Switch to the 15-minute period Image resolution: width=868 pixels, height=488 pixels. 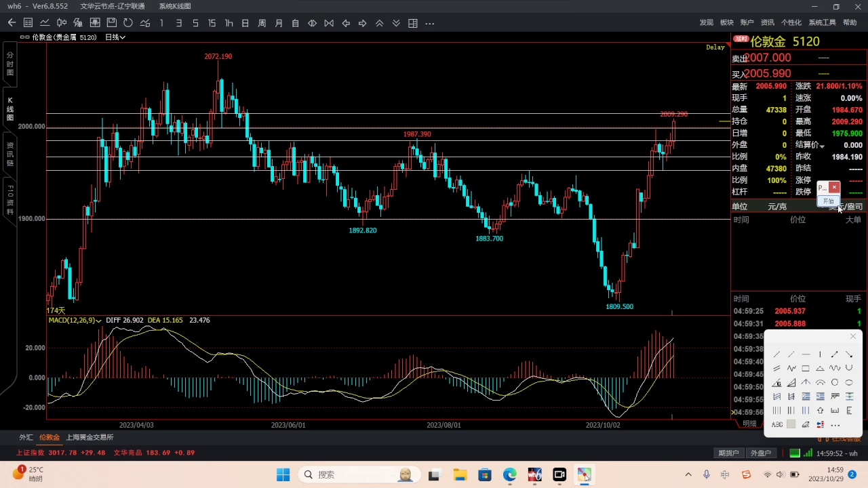pyautogui.click(x=212, y=23)
